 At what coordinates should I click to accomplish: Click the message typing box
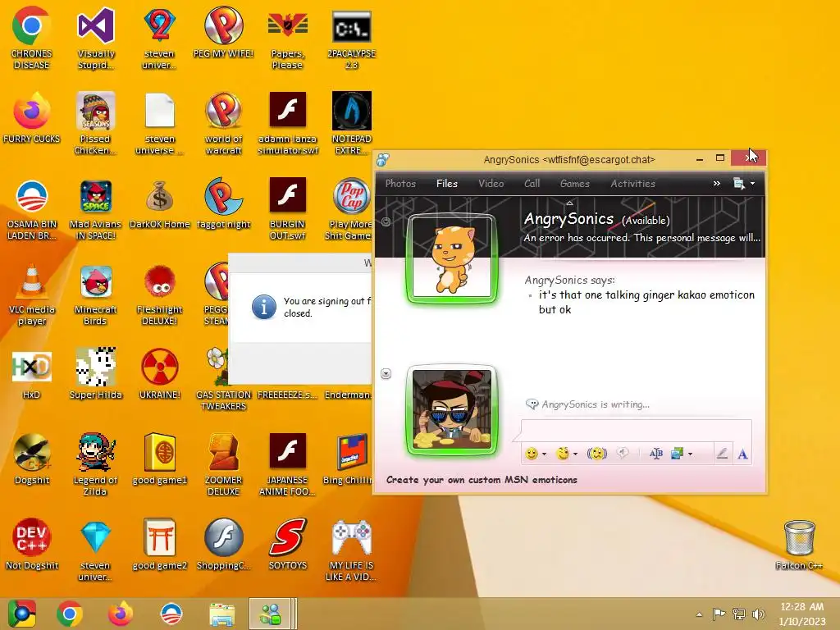pos(637,430)
